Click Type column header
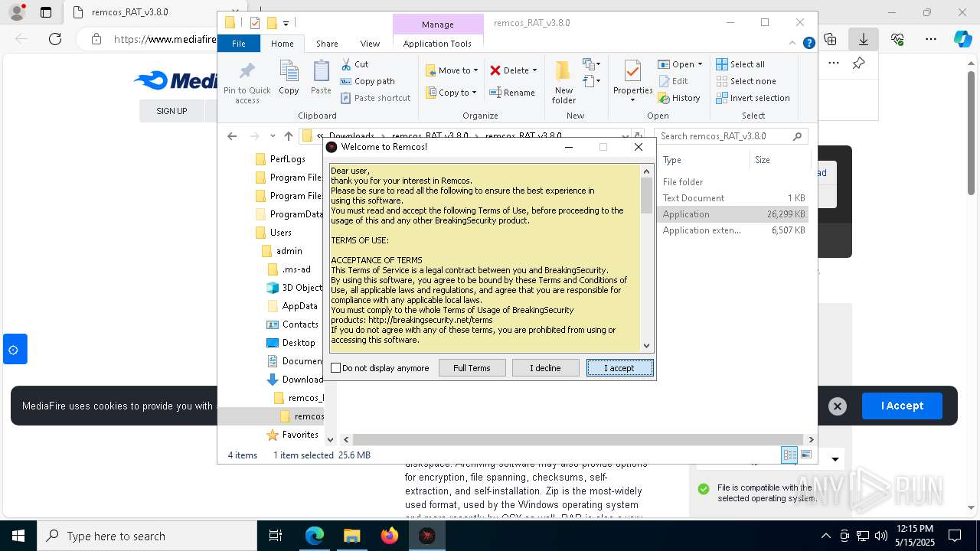This screenshot has height=551, width=980. [703, 160]
